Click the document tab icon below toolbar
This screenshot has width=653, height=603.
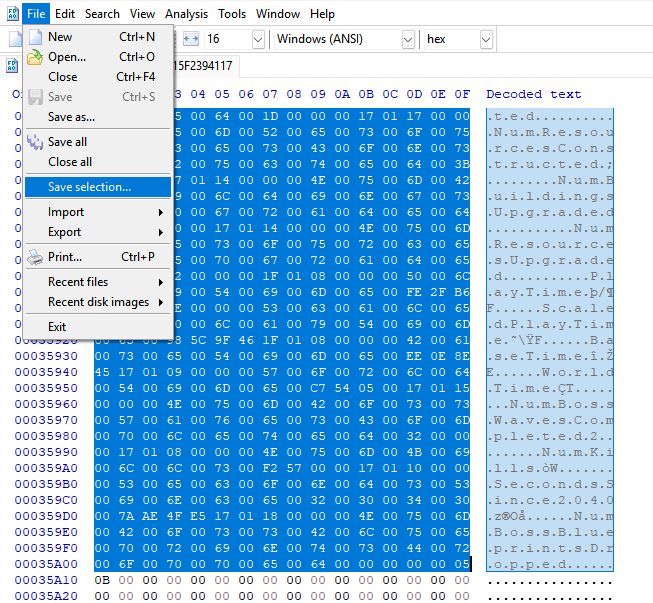[x=10, y=65]
